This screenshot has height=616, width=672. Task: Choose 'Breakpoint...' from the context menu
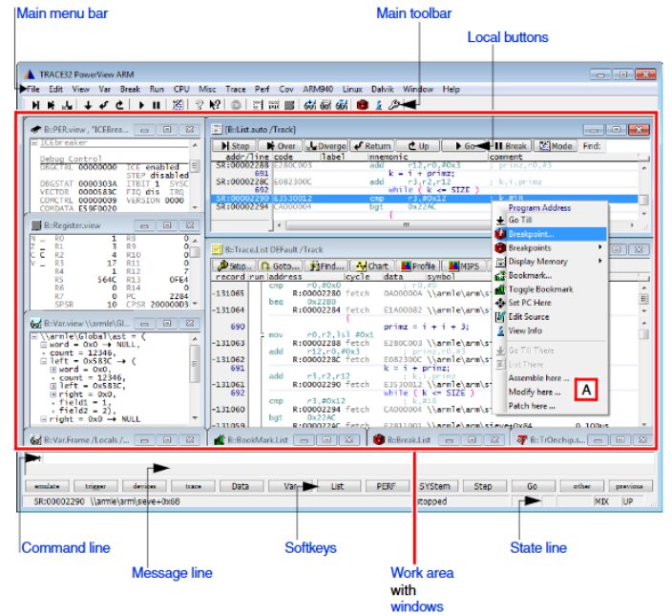[x=550, y=234]
